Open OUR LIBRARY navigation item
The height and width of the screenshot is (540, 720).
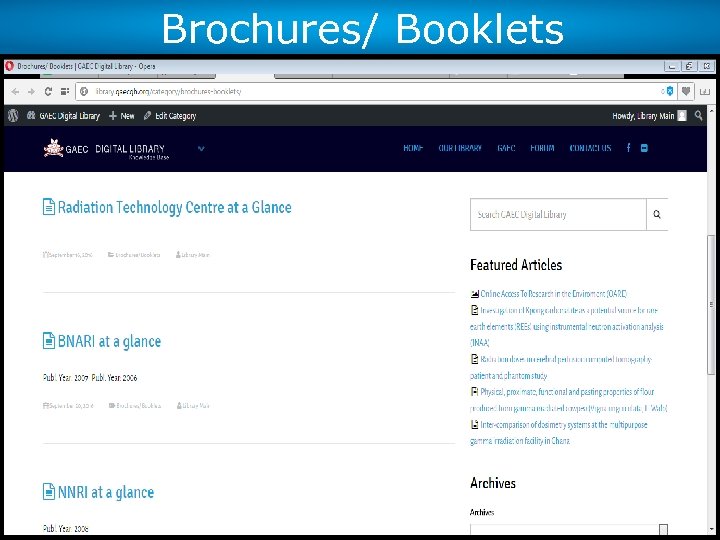pos(460,148)
